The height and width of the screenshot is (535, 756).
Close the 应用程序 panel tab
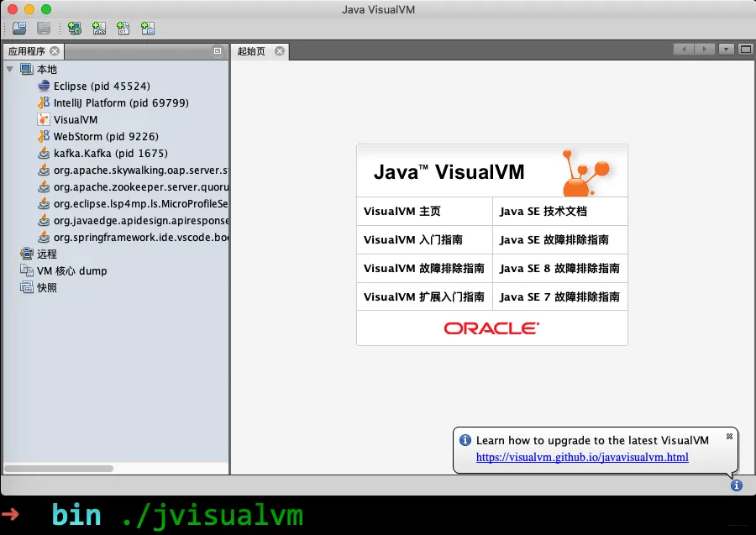[x=55, y=51]
